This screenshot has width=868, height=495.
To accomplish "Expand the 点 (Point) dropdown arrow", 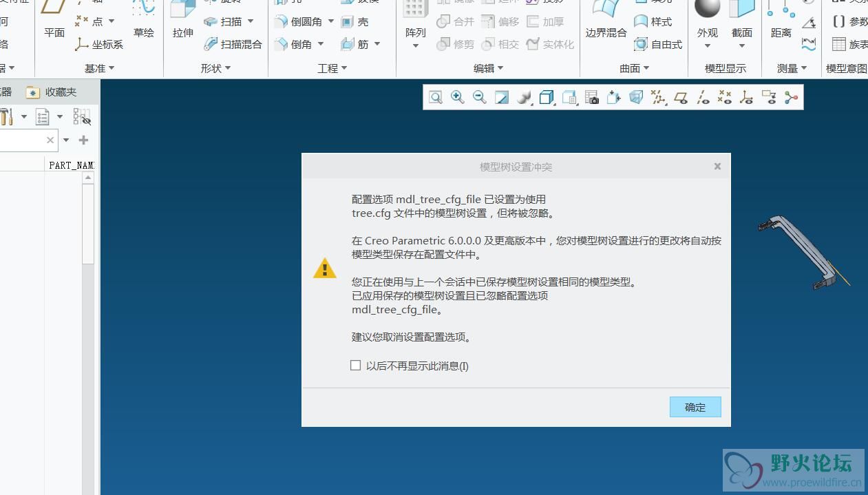I will tap(112, 22).
